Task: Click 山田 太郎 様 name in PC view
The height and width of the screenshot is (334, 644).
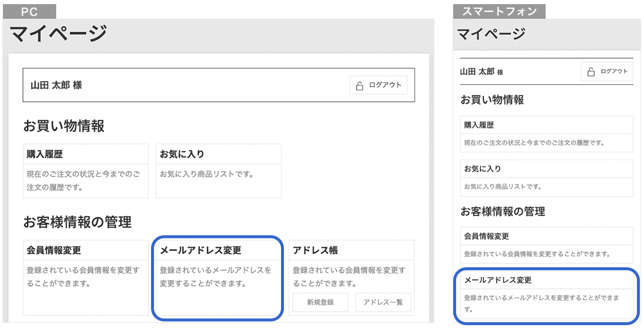Action: click(x=56, y=85)
